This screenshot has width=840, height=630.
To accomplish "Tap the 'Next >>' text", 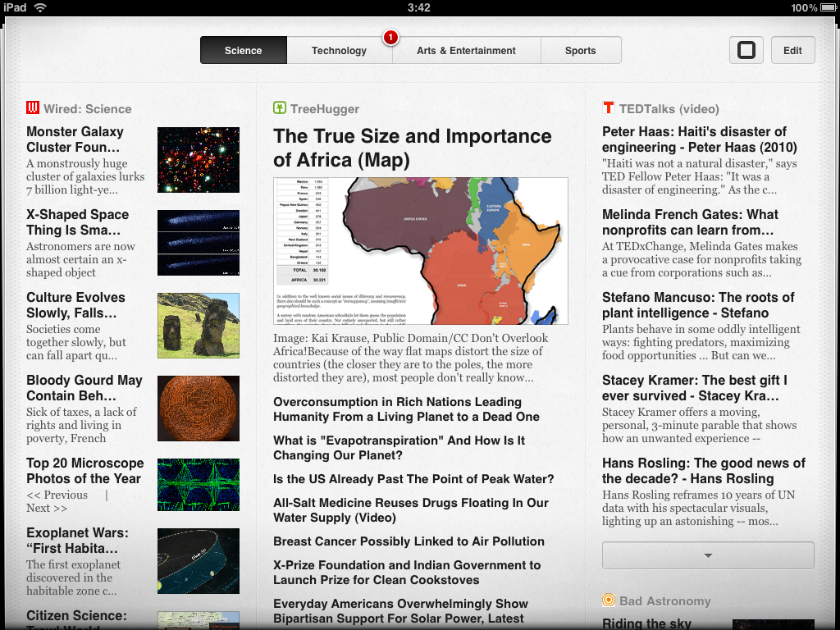I will click(x=47, y=508).
